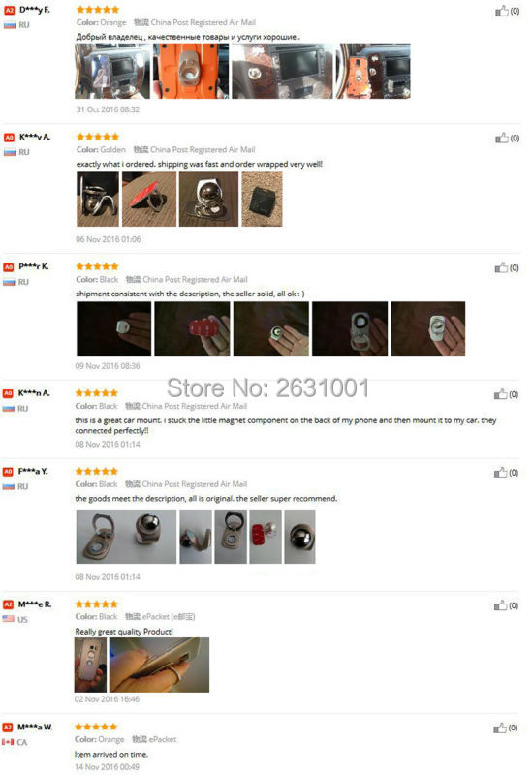Open last thumbnail in P***r K. review
Screen dimensions: 532x775
427,328
